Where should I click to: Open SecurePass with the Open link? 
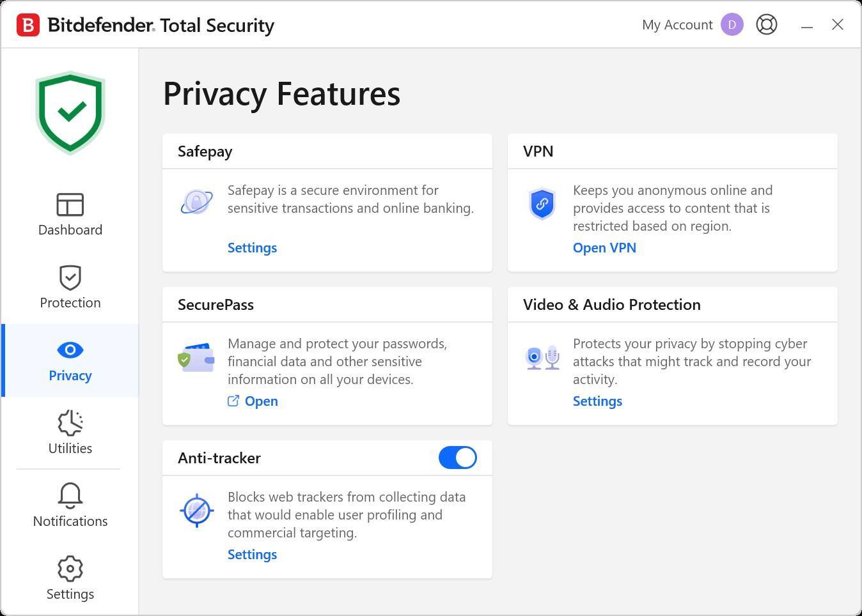[x=261, y=401]
